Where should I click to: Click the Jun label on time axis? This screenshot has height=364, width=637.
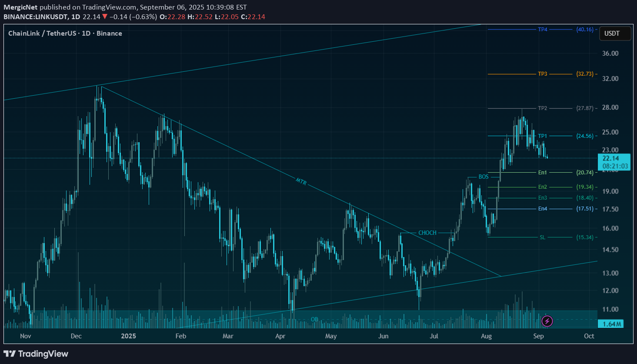[x=383, y=336]
